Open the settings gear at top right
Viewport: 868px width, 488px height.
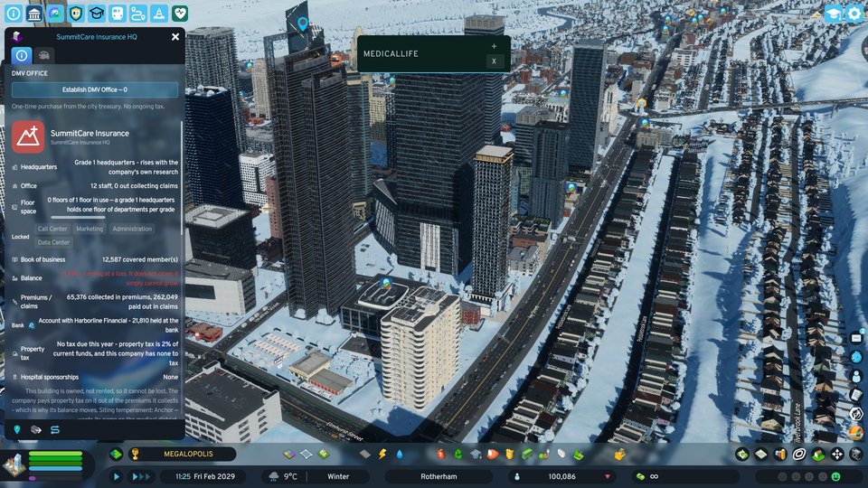pyautogui.click(x=854, y=14)
